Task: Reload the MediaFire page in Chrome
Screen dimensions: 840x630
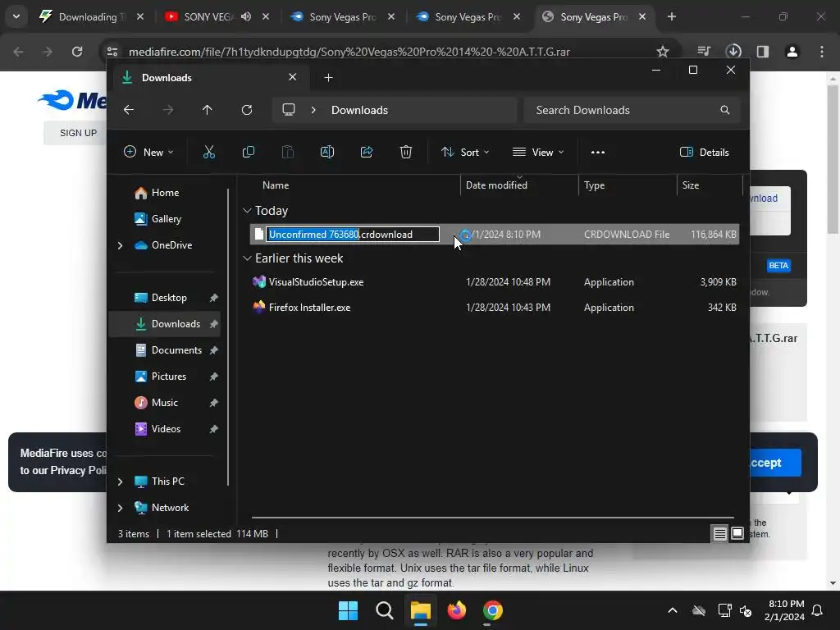Action: [77, 52]
